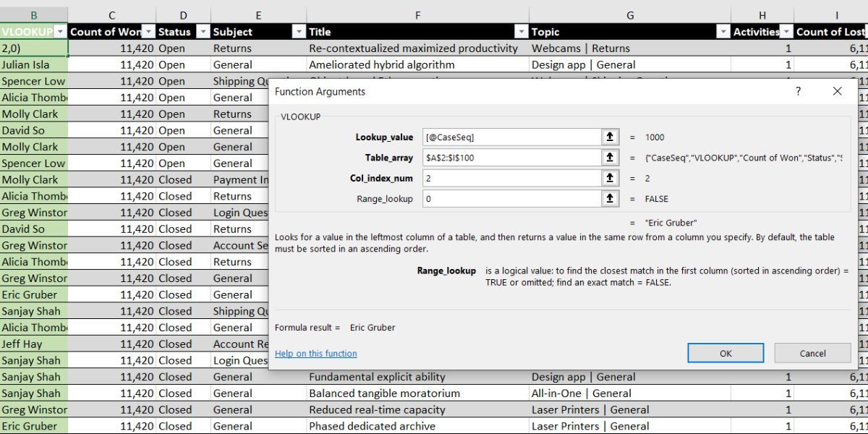Open the Title column filter dropdown
This screenshot has width=868, height=434.
(x=521, y=32)
